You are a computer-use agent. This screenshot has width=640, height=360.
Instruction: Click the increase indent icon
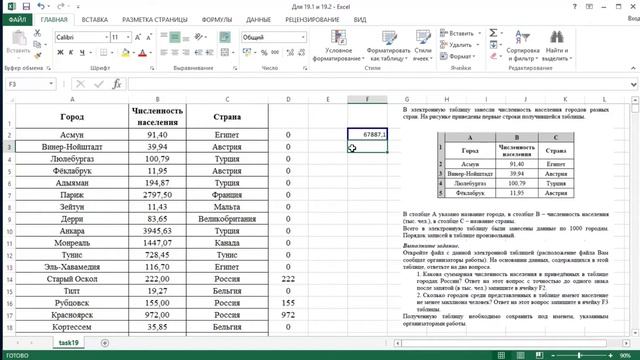click(x=210, y=52)
